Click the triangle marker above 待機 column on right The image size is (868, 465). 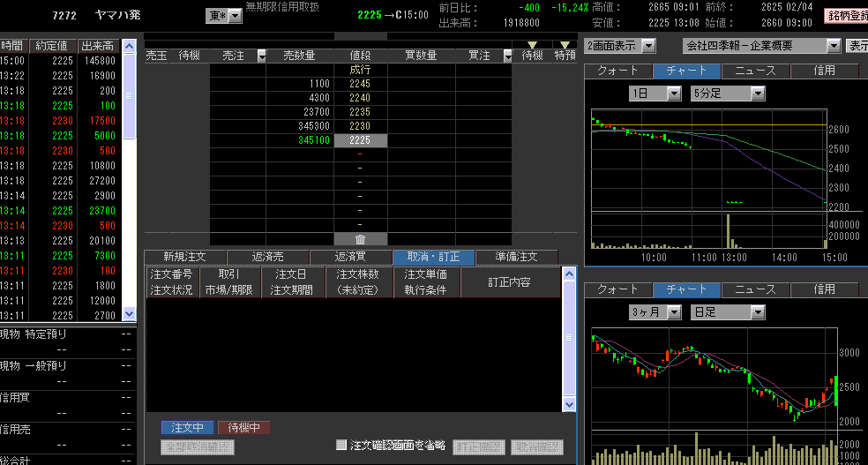(x=532, y=44)
